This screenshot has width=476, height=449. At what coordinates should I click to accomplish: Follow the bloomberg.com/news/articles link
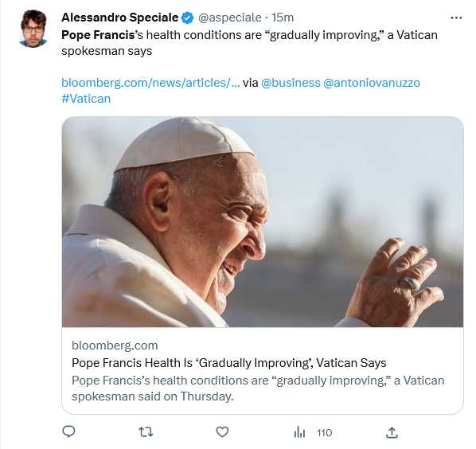coord(150,83)
